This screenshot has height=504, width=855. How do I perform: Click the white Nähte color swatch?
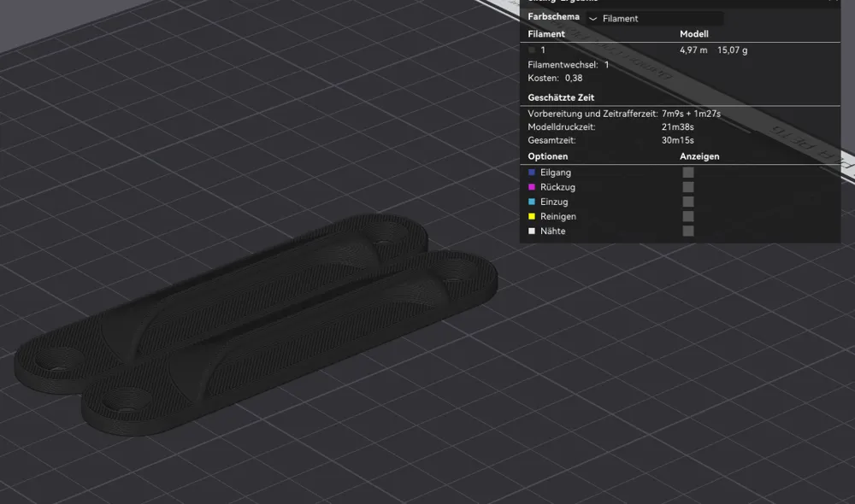532,231
